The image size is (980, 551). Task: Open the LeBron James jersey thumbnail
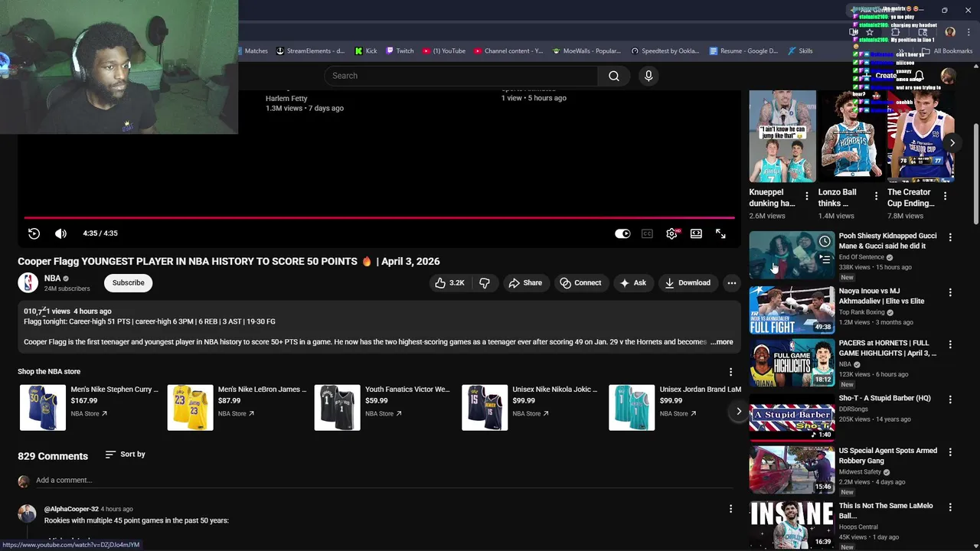click(x=190, y=408)
